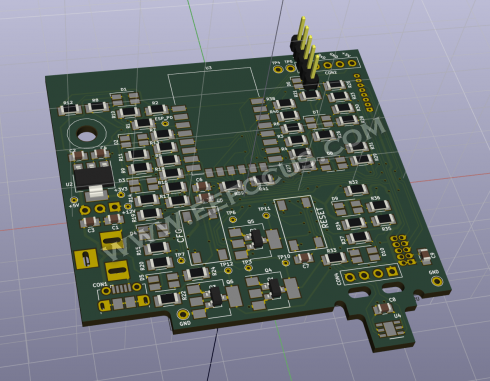Click the black pin header body
The height and width of the screenshot is (381, 490).
click(x=304, y=64)
